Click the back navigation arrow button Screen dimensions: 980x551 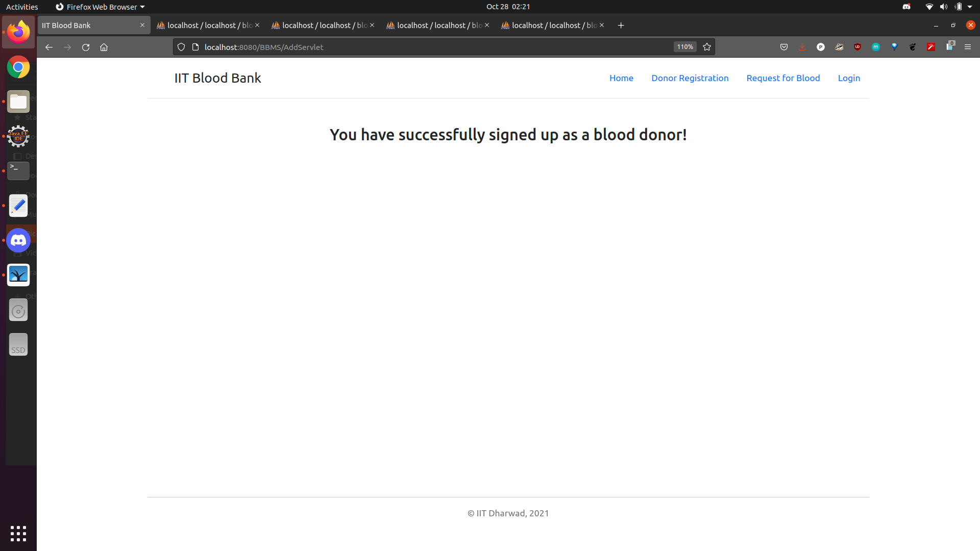48,47
